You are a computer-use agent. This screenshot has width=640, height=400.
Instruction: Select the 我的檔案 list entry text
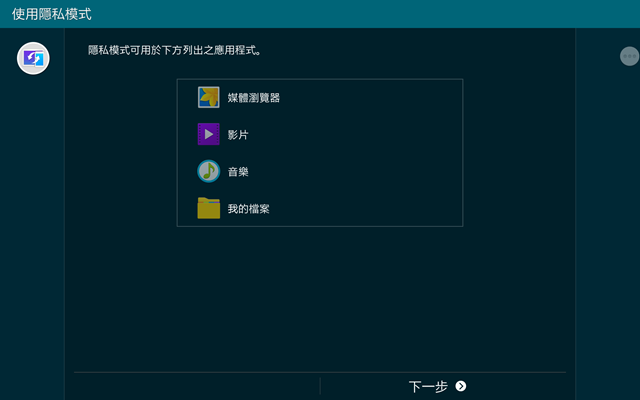click(248, 209)
